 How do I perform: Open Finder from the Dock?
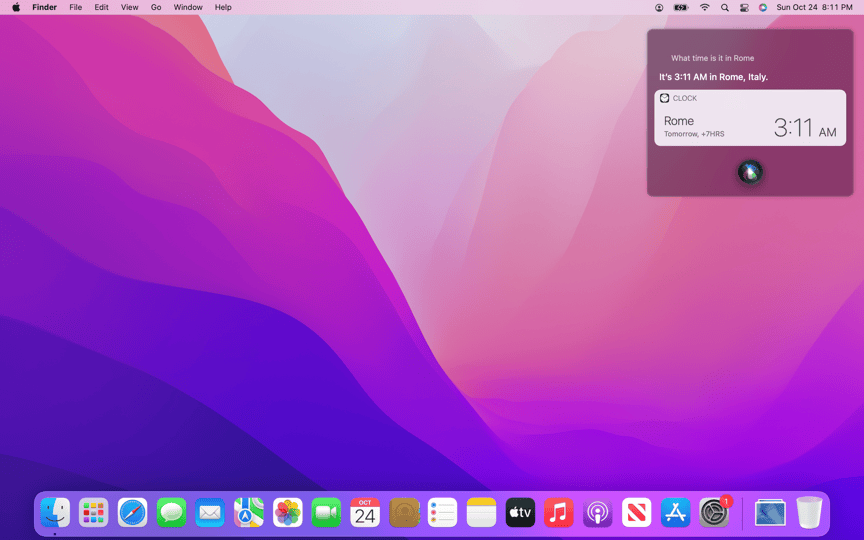[x=55, y=512]
